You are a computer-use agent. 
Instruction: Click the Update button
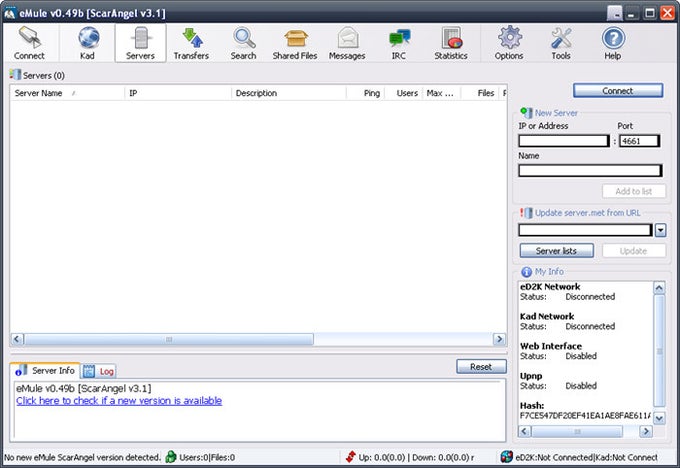coord(634,251)
